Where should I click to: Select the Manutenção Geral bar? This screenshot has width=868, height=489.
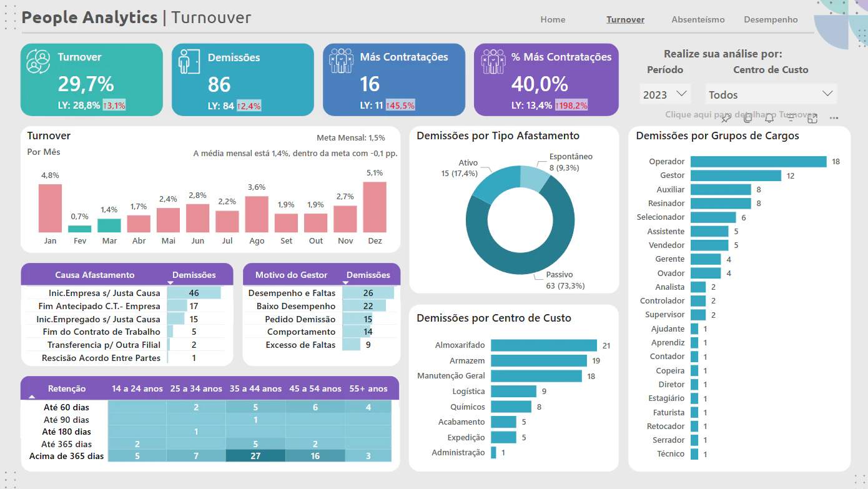pos(536,376)
